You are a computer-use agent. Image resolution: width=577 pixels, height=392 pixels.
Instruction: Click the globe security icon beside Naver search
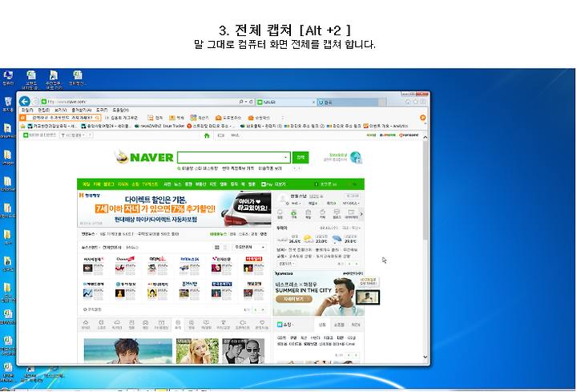point(356,158)
